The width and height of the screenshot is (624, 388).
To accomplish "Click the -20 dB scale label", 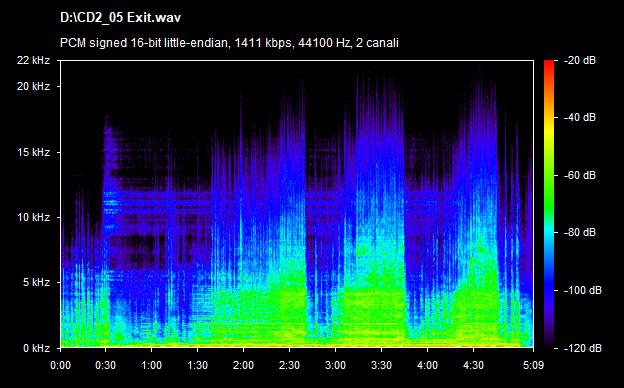I will point(580,60).
